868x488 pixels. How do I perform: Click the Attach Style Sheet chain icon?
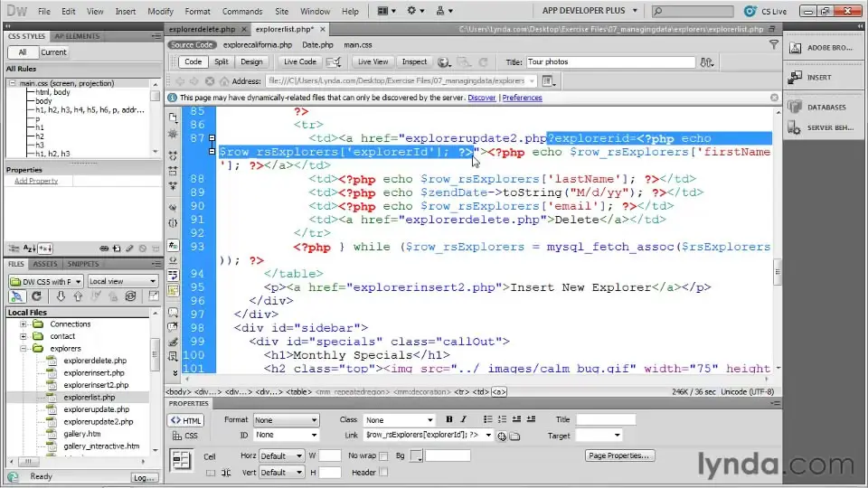[x=103, y=249]
